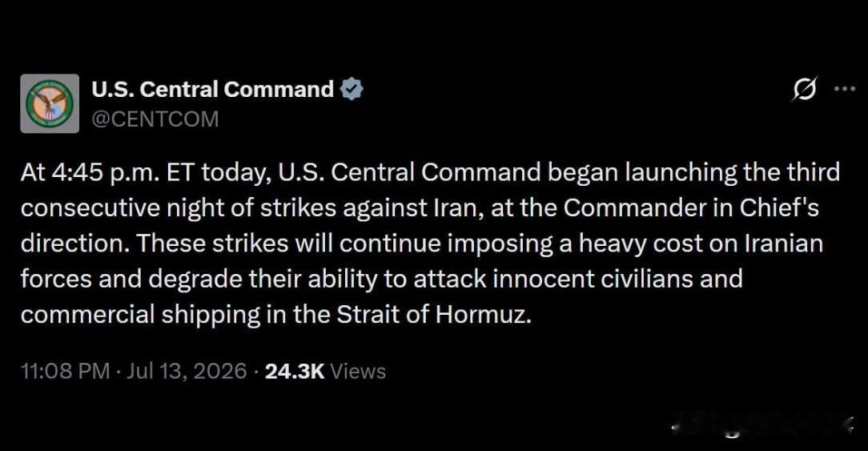Click the Views label

click(358, 371)
